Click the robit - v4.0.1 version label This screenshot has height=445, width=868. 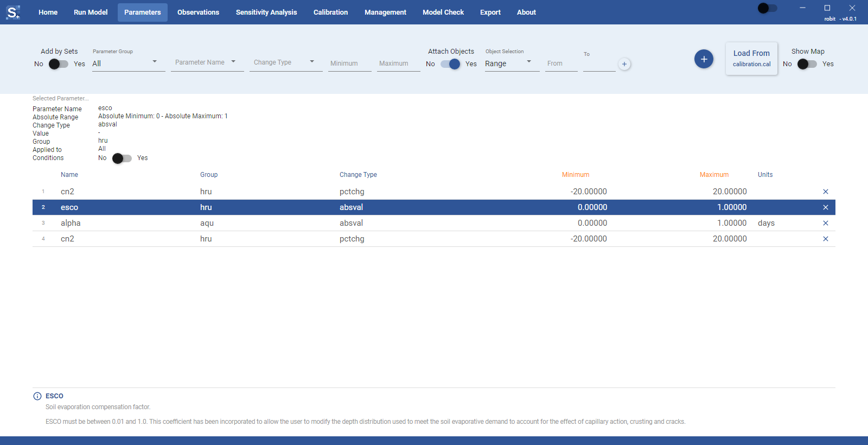click(x=840, y=19)
